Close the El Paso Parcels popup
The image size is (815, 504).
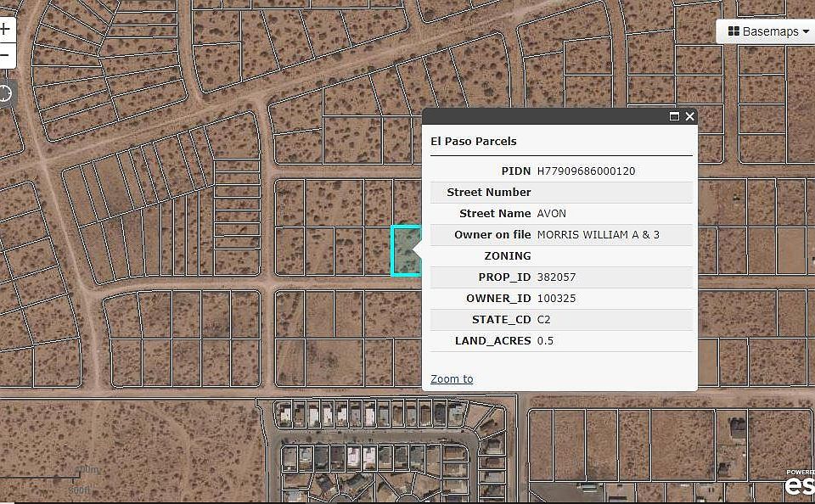[x=689, y=116]
